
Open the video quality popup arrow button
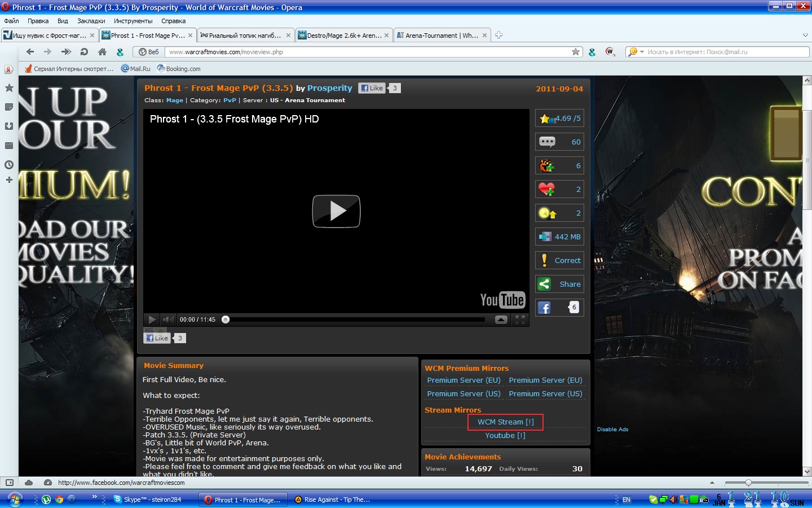coord(501,319)
